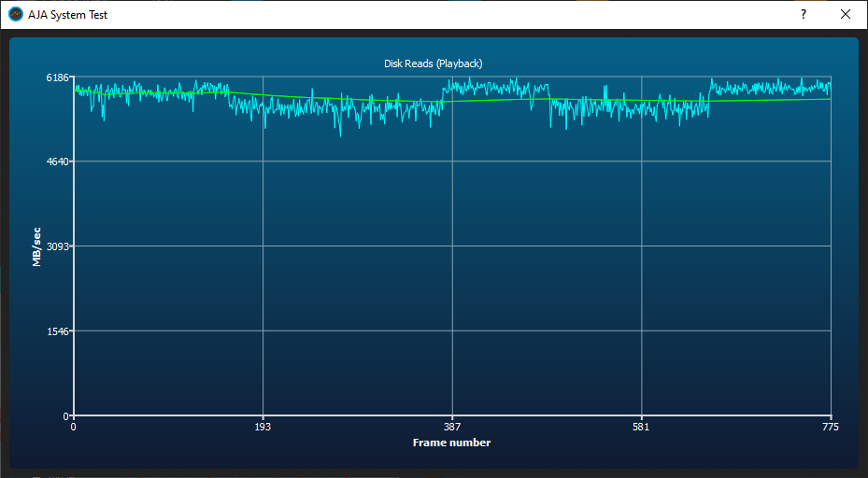Image resolution: width=868 pixels, height=478 pixels.
Task: Close the AJA System Test window
Action: (x=846, y=15)
